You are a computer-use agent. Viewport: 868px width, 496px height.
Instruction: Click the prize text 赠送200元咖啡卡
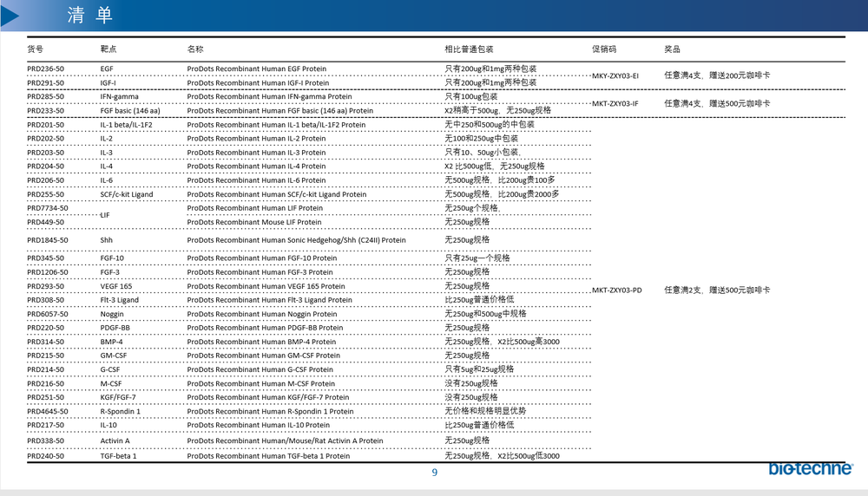740,75
